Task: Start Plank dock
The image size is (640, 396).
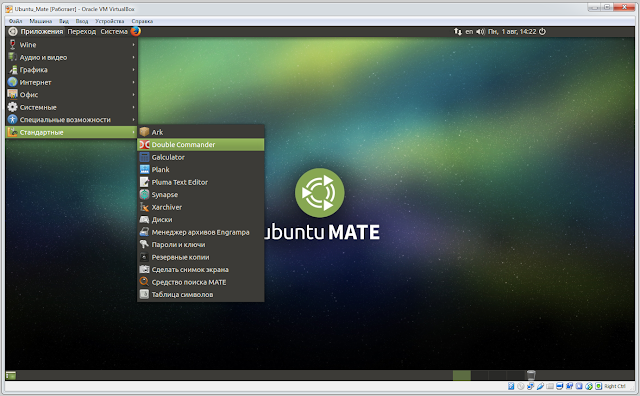Action: pyautogui.click(x=201, y=169)
